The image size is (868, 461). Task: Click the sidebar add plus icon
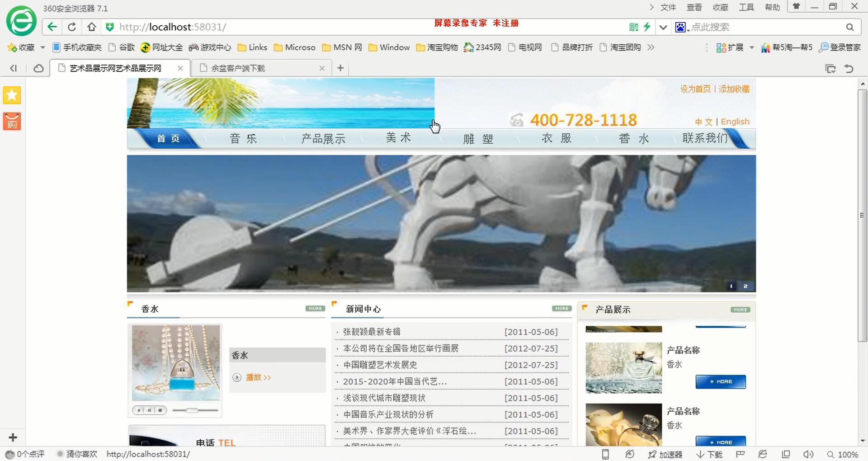click(x=13, y=437)
